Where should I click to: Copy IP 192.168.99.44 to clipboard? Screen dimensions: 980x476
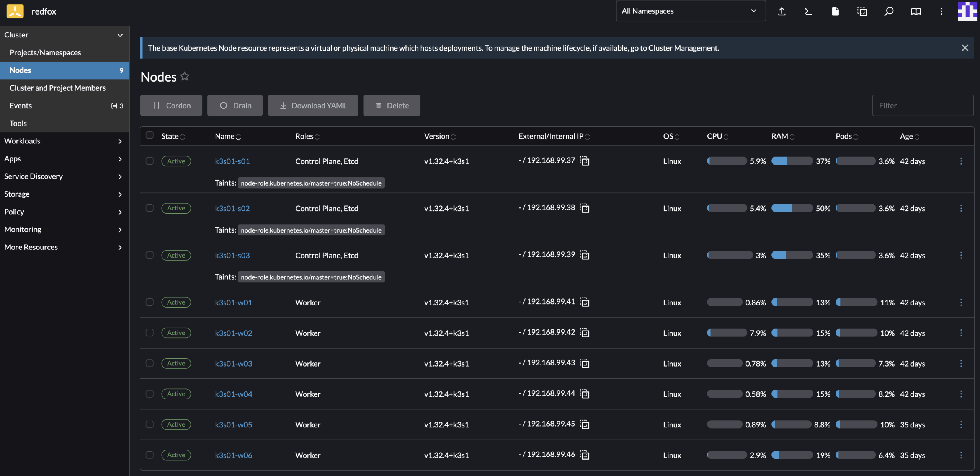point(585,394)
